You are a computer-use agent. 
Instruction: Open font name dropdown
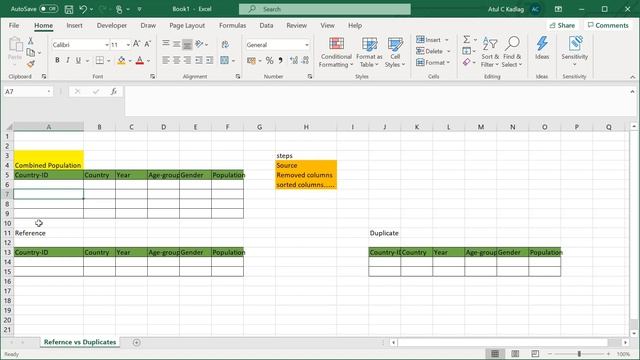point(107,44)
